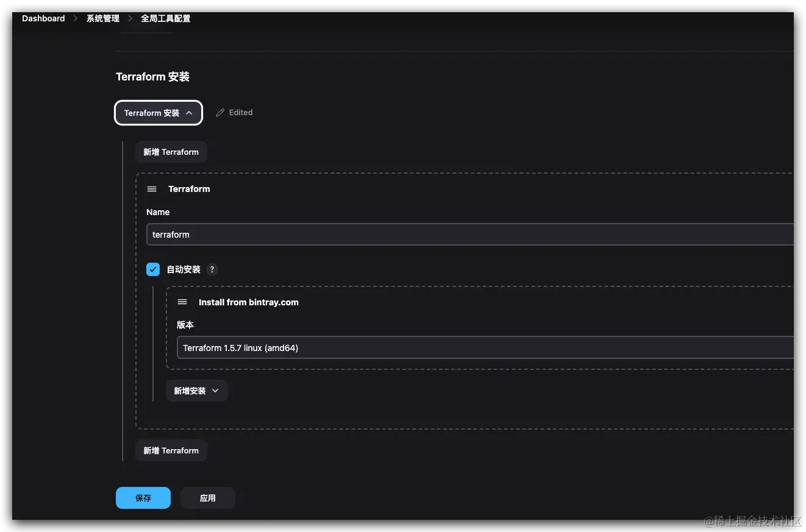The image size is (806, 532).
Task: Click the bottom 新增 Terraform button
Action: click(x=171, y=450)
